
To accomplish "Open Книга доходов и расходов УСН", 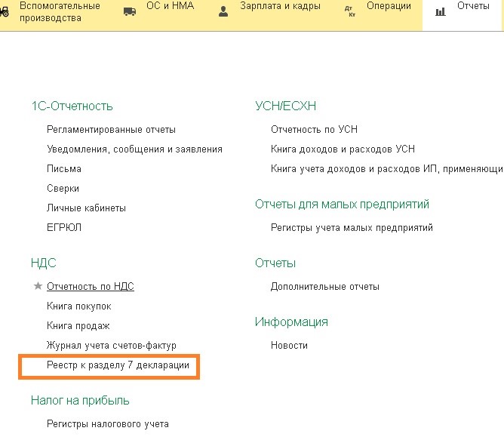I will 343,149.
